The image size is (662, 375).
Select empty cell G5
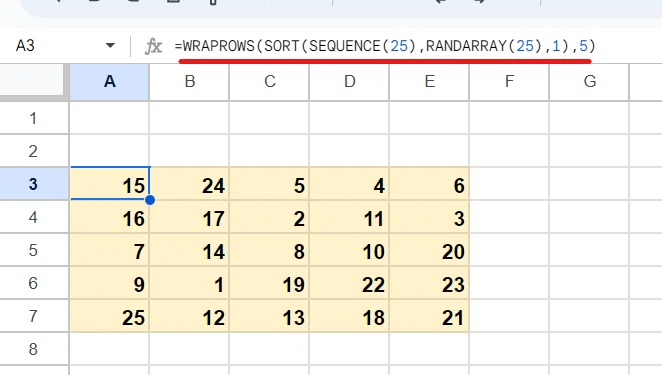[x=589, y=250]
